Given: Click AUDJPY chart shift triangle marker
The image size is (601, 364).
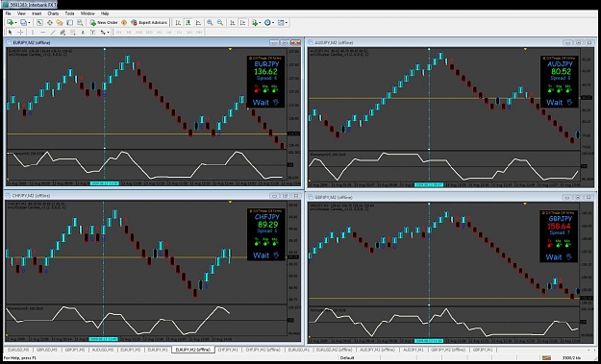Looking at the screenshot, I should (525, 49).
